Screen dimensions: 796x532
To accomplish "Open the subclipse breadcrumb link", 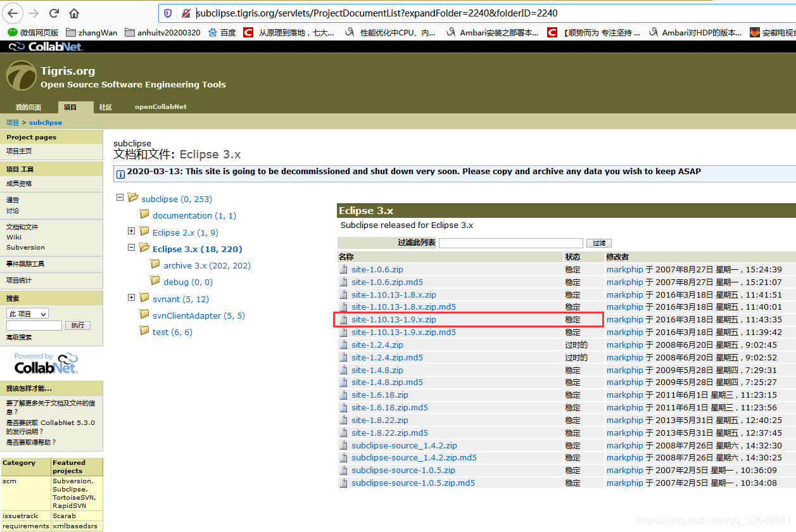I will 46,123.
